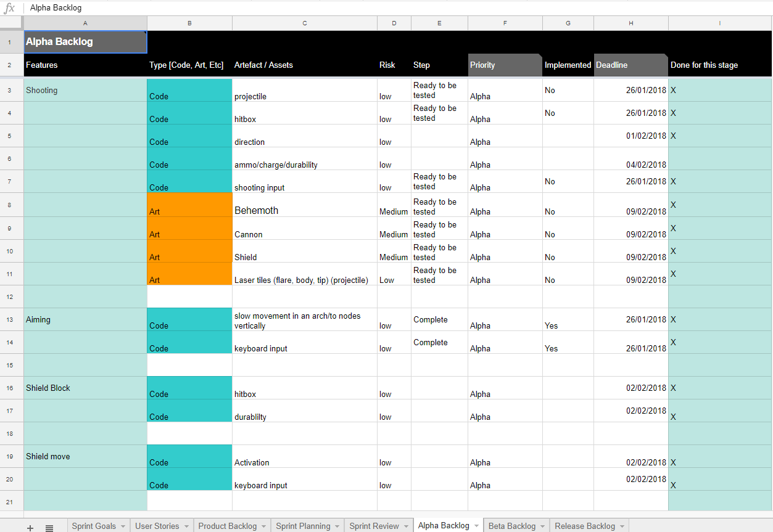
Task: Click the Deadline header cell
Action: (630, 65)
